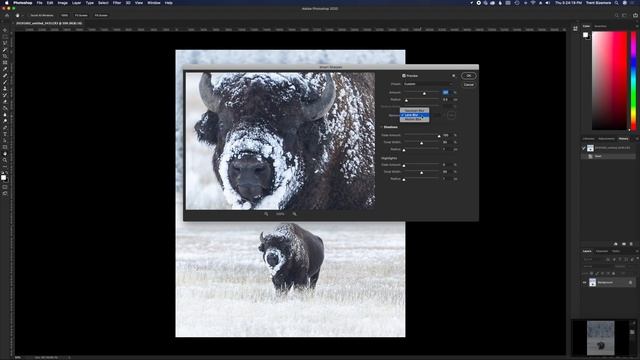
Task: Select the Spot Healing Brush tool
Action: 5,76
